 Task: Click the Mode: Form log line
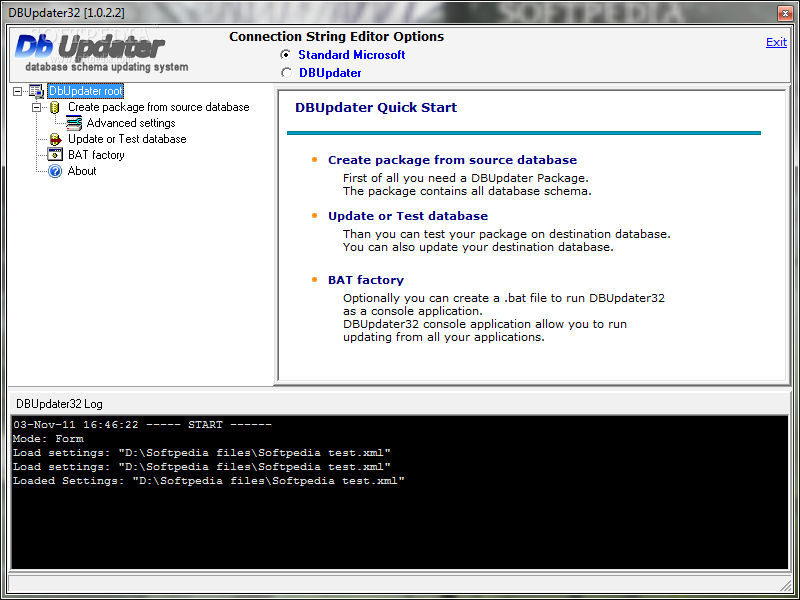click(48, 439)
